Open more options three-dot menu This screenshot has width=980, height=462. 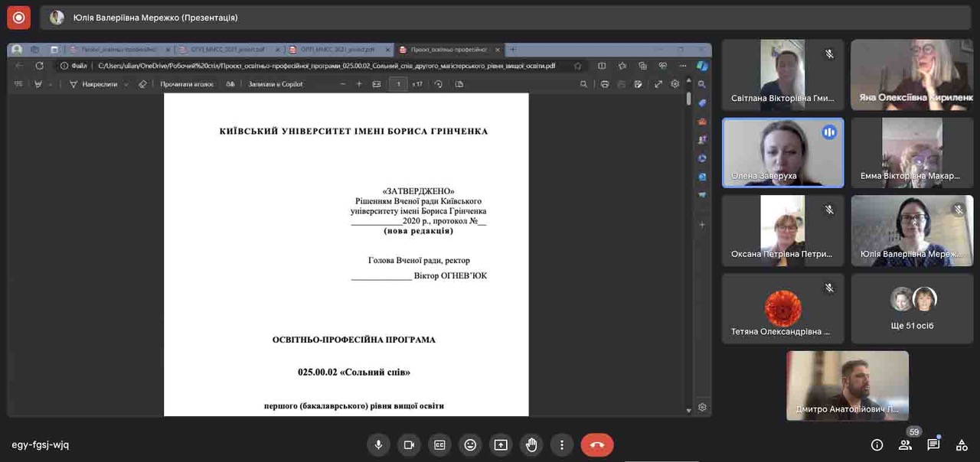pyautogui.click(x=562, y=444)
